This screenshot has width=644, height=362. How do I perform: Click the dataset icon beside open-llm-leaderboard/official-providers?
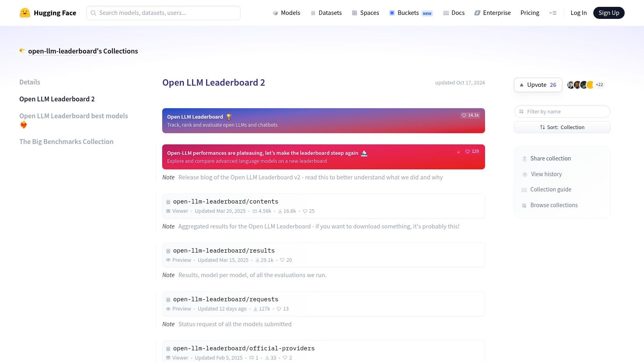pos(168,349)
